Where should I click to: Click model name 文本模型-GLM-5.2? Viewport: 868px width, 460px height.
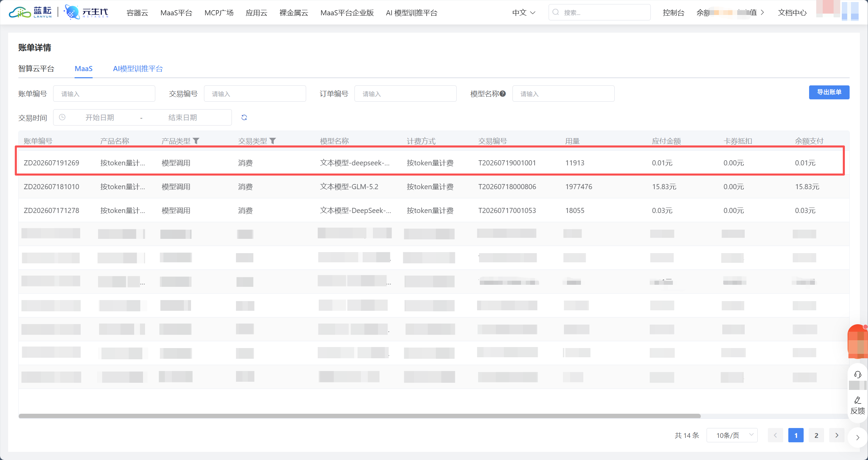pos(349,186)
